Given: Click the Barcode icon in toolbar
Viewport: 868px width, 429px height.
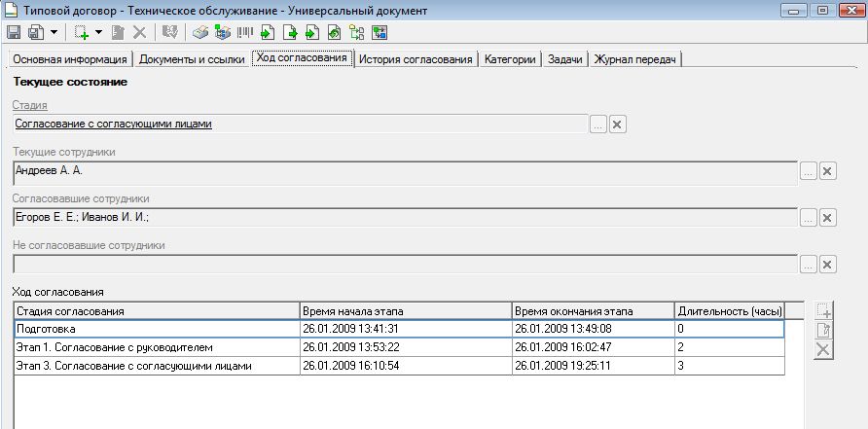Looking at the screenshot, I should [244, 33].
